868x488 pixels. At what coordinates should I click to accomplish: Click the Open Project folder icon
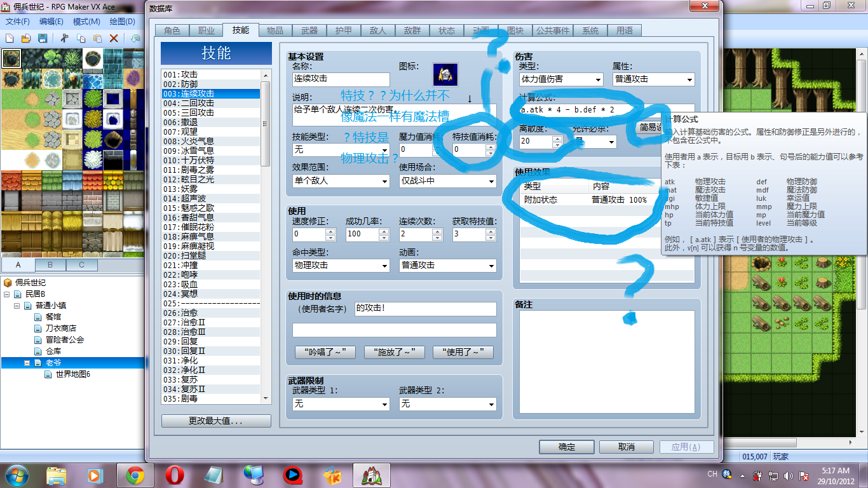click(x=26, y=38)
